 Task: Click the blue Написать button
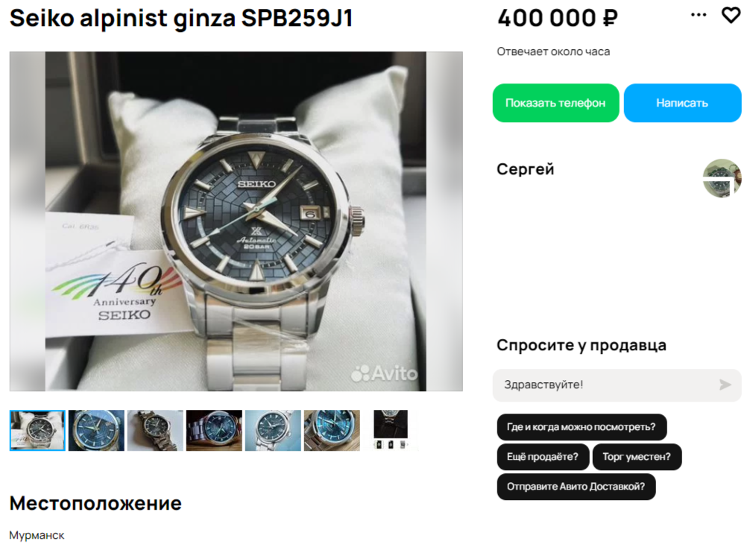(682, 103)
